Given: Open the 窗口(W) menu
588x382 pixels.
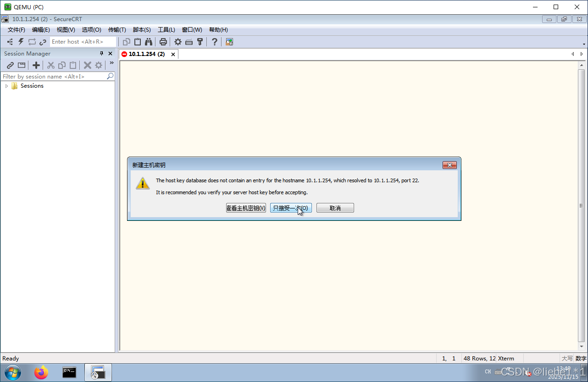Looking at the screenshot, I should [x=192, y=30].
